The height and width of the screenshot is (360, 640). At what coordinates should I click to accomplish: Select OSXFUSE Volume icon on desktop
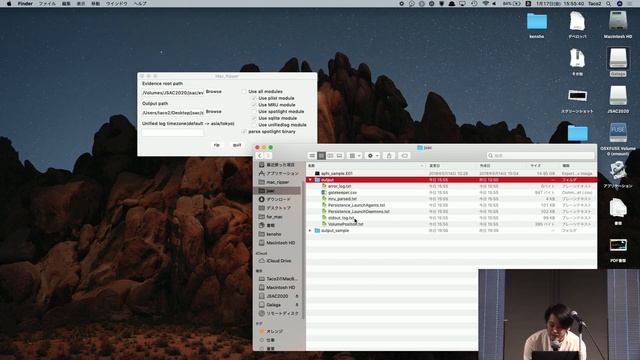point(618,139)
